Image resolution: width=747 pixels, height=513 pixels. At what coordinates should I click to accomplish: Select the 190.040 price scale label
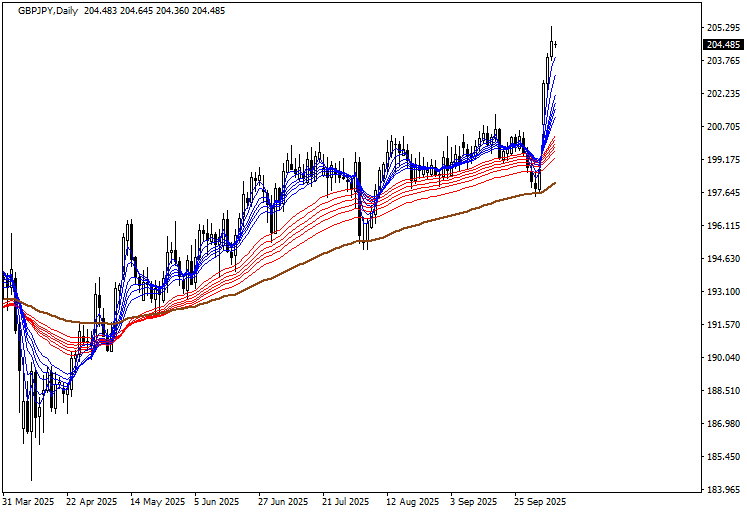pos(723,358)
